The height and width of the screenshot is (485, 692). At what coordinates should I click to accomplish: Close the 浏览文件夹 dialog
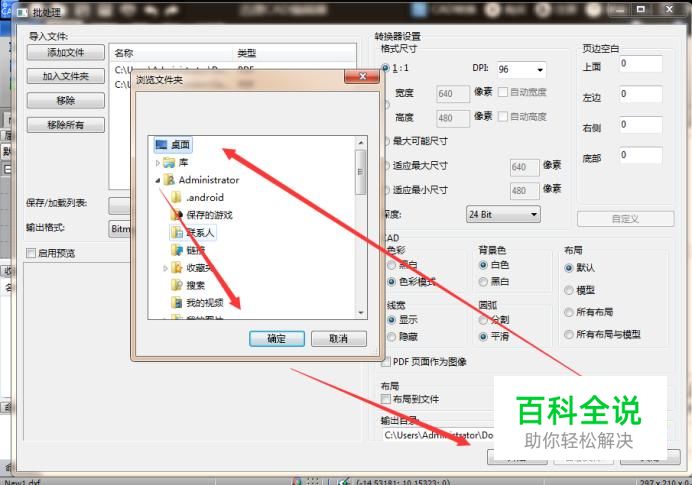pyautogui.click(x=362, y=76)
